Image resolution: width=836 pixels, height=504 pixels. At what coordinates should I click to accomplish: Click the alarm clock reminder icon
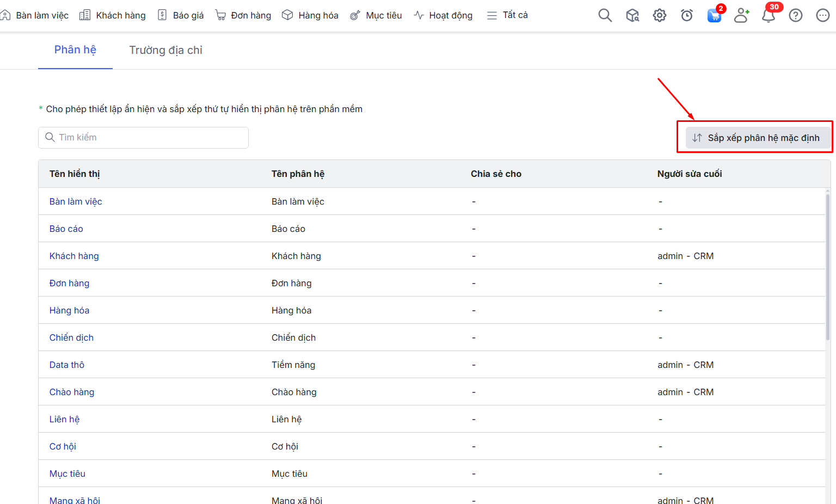(687, 15)
